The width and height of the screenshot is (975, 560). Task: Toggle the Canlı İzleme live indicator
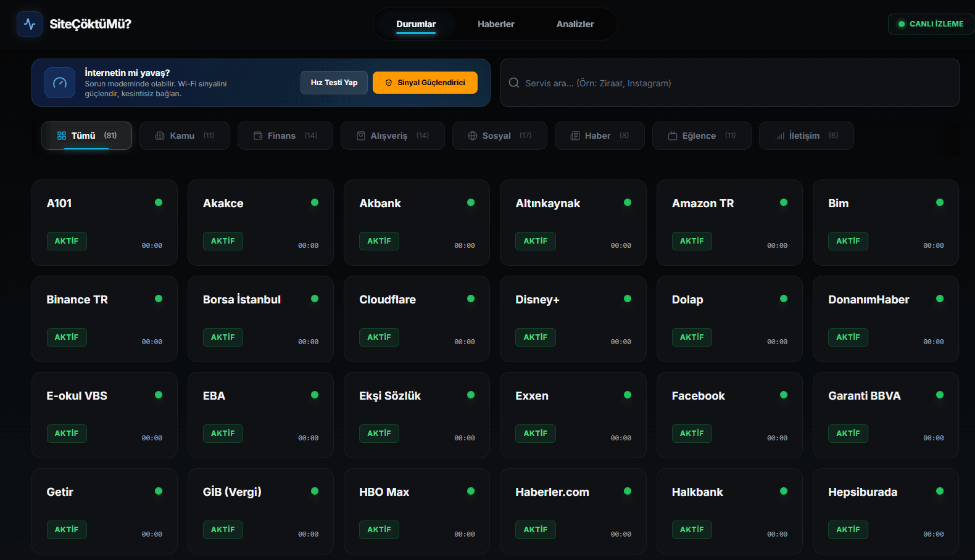931,24
